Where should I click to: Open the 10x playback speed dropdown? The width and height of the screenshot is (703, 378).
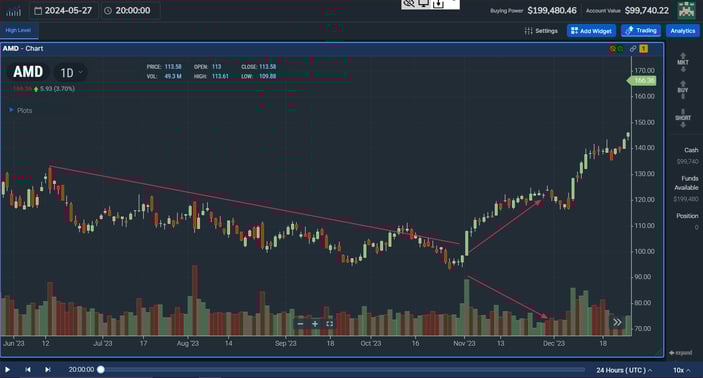[681, 370]
